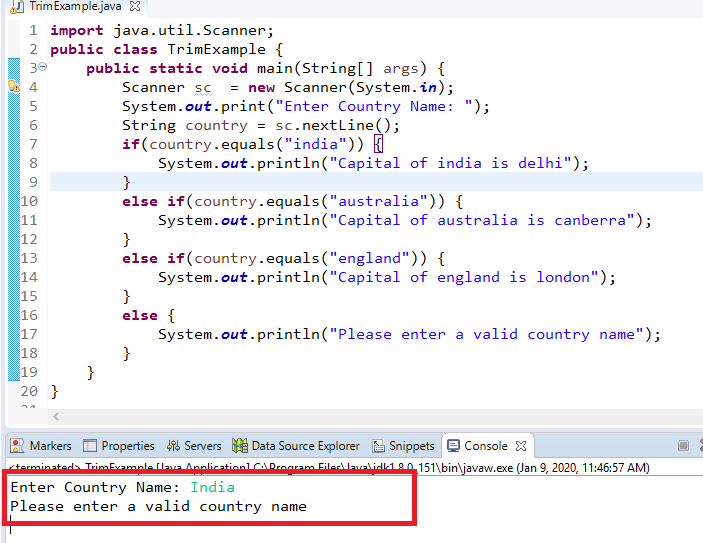This screenshot has width=703, height=543.
Task: Click the import java.util.Scanner statement
Action: tap(162, 30)
